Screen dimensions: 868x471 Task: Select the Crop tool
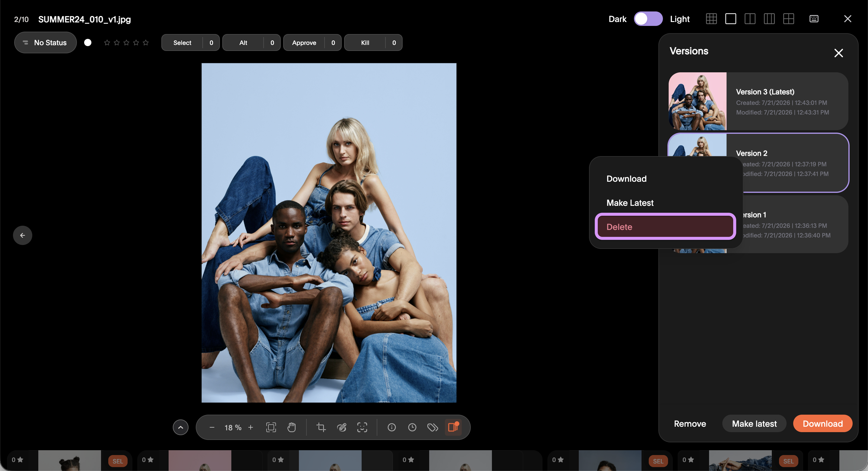point(321,427)
